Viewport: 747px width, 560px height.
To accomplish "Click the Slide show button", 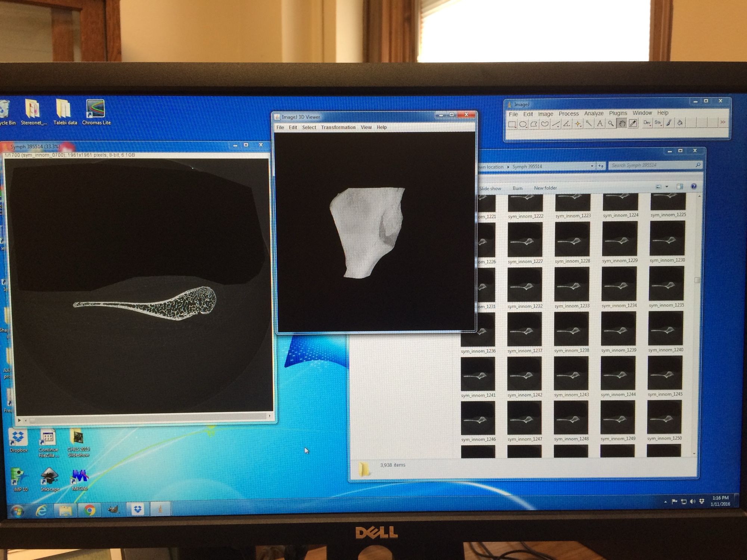I will (x=490, y=189).
